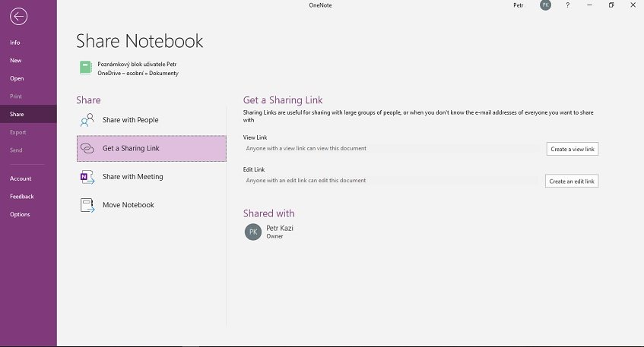The width and height of the screenshot is (644, 347).
Task: Click Create an edit link button
Action: pos(572,181)
